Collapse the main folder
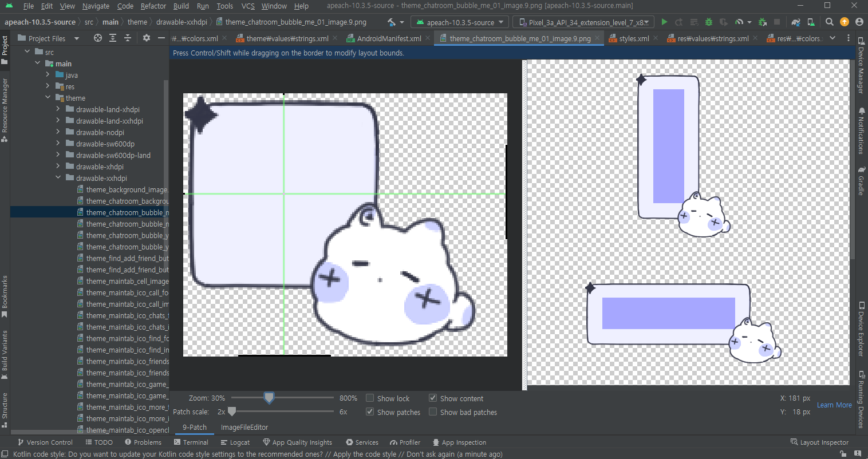The width and height of the screenshot is (868, 459). pyautogui.click(x=37, y=63)
